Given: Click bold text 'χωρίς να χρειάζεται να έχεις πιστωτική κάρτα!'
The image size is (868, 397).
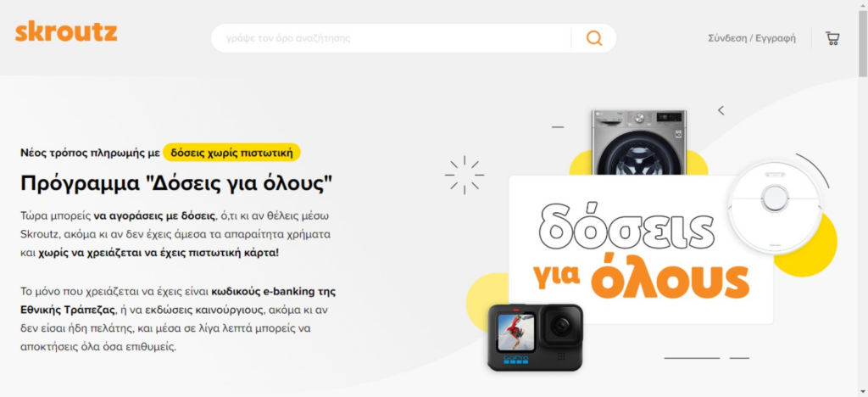Looking at the screenshot, I should click(159, 253).
